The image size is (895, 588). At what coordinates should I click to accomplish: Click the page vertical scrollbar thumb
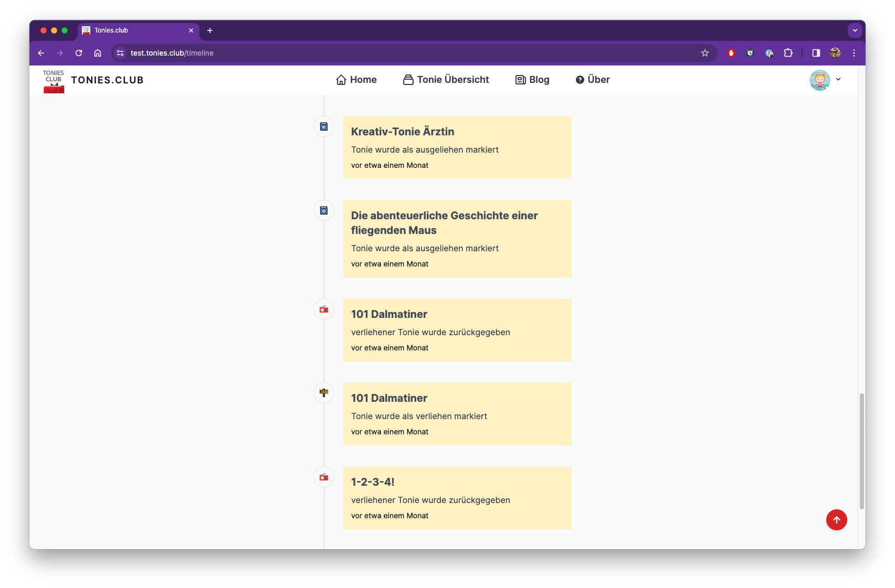click(x=861, y=451)
